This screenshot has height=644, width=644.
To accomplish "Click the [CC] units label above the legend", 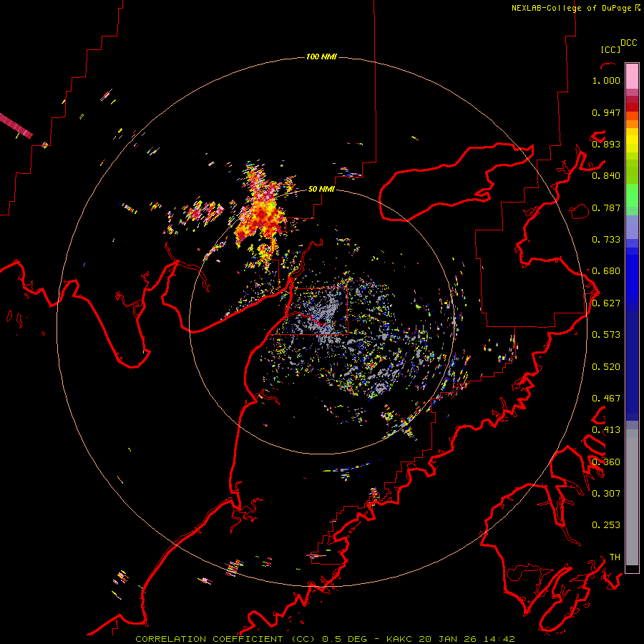I will (x=610, y=49).
